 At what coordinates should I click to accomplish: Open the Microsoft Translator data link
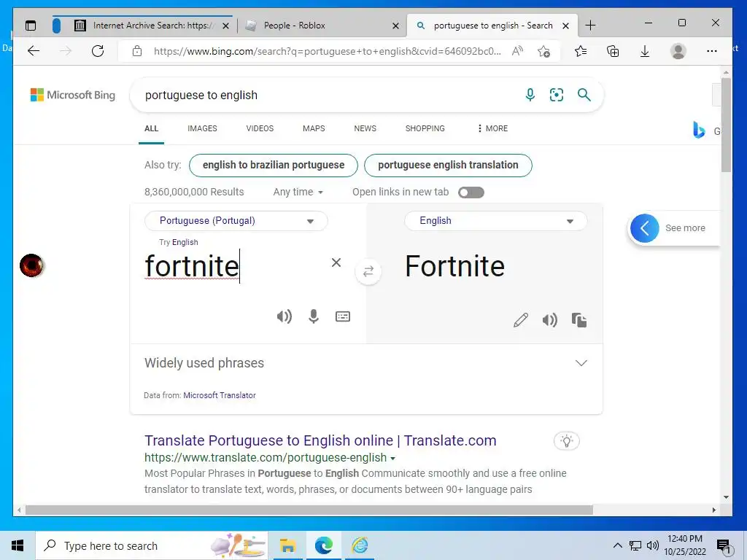[x=219, y=395]
